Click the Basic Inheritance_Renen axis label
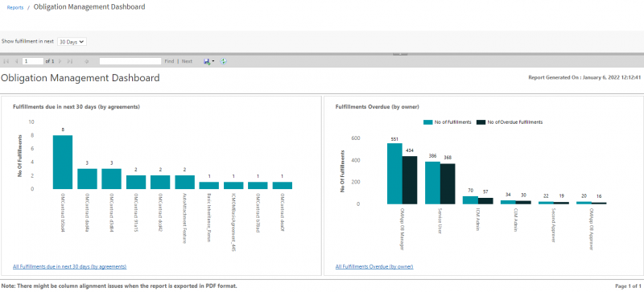The height and width of the screenshot is (292, 644). (x=208, y=218)
